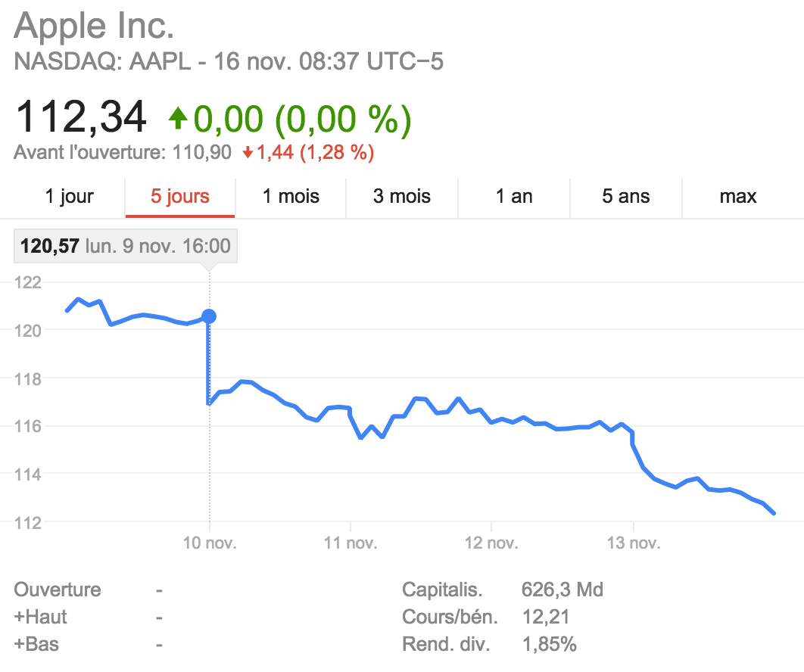The height and width of the screenshot is (672, 804).
Task: Click the 120,57 chart tooltip
Action: pyautogui.click(x=126, y=247)
